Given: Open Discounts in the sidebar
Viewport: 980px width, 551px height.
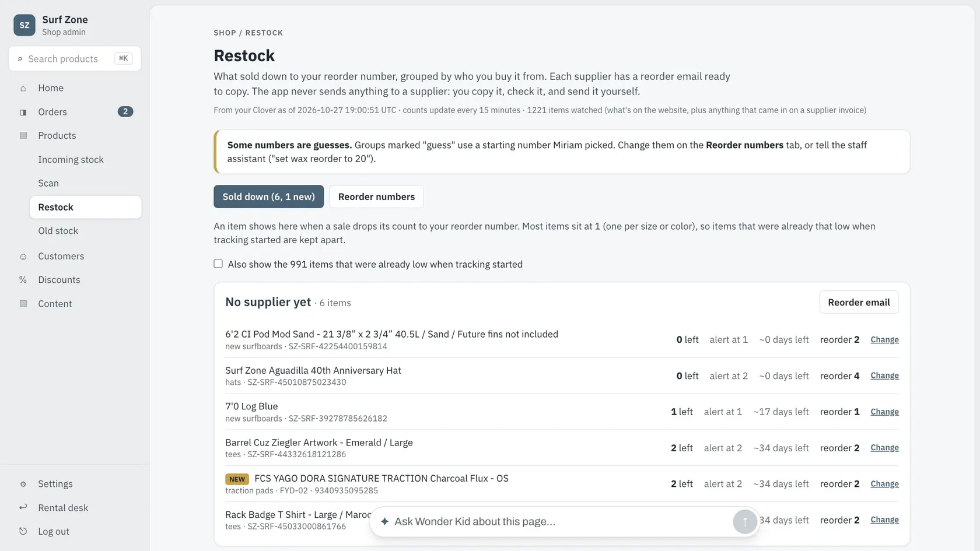Looking at the screenshot, I should click(75, 280).
